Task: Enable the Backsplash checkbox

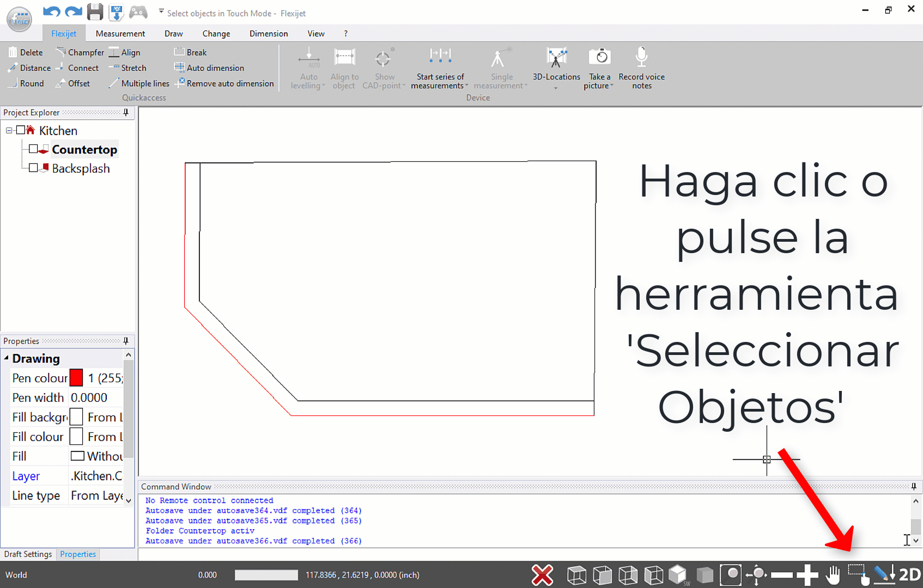Action: point(33,168)
